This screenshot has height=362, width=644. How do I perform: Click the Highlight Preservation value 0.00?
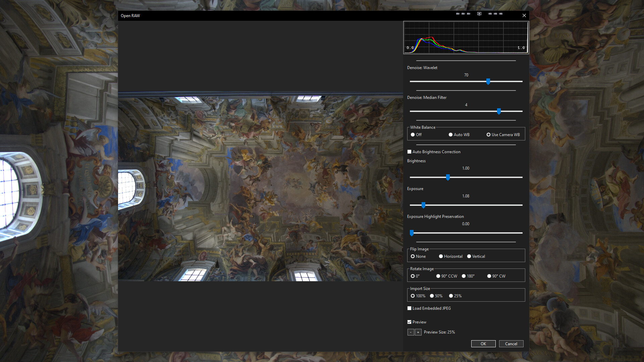click(466, 224)
